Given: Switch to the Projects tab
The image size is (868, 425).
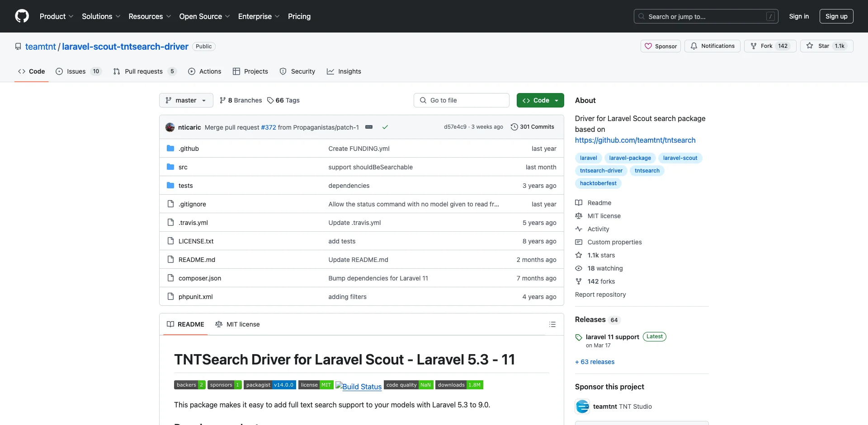Looking at the screenshot, I should tap(250, 71).
